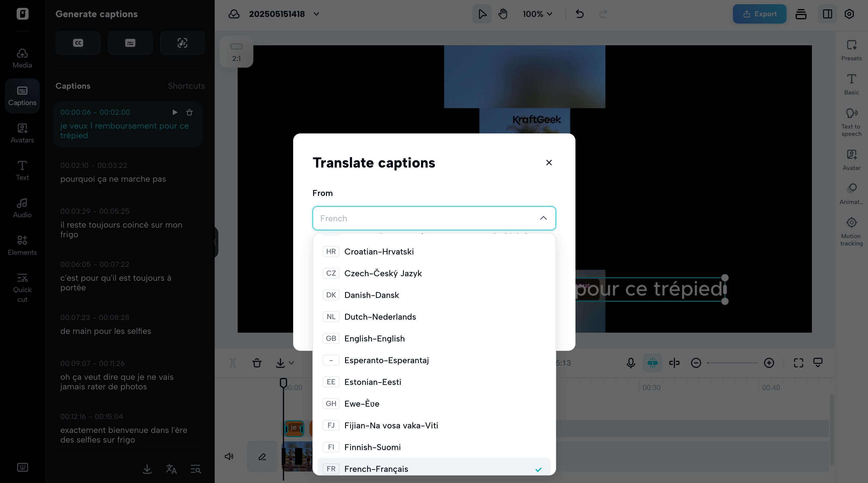868x483 pixels.
Task: Open the Quick cut tool
Action: coord(22,288)
